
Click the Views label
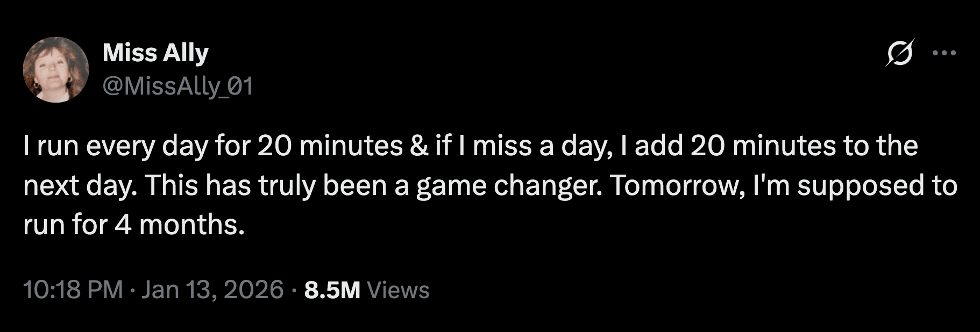pyautogui.click(x=398, y=290)
